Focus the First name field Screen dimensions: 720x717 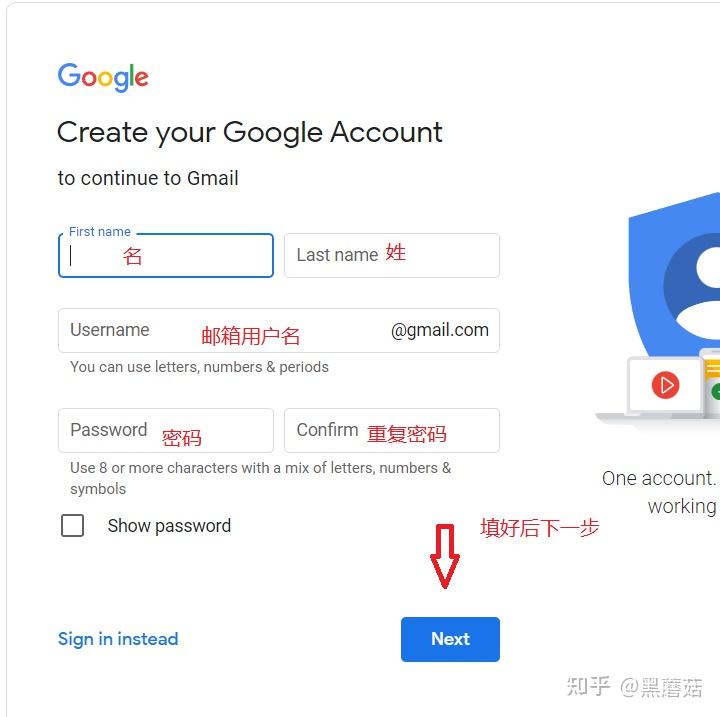pos(166,255)
